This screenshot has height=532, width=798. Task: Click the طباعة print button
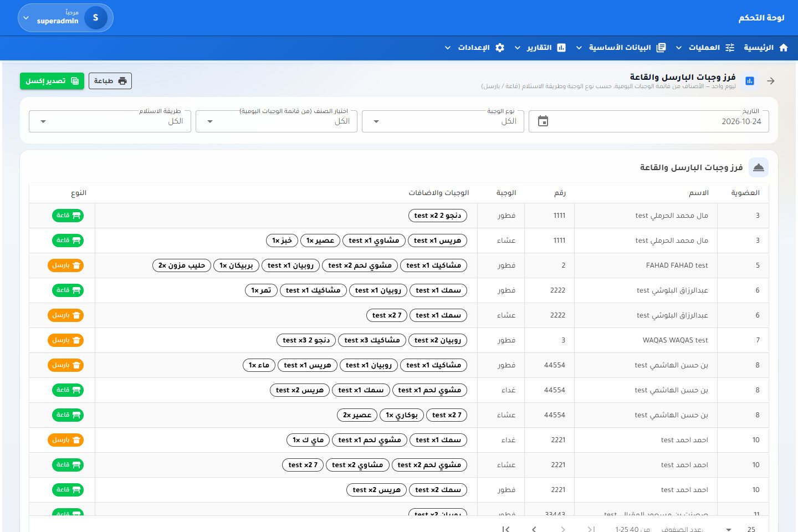pos(110,81)
